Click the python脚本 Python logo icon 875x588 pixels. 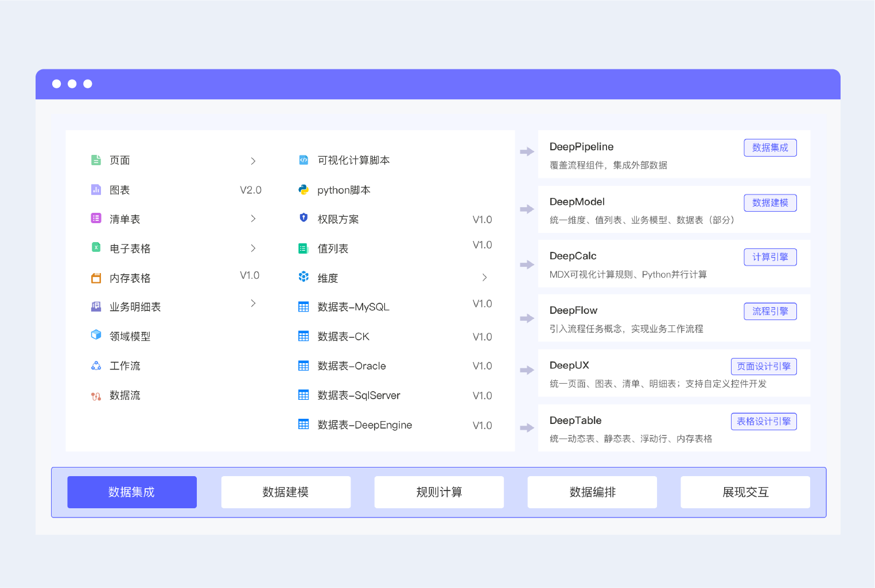304,189
